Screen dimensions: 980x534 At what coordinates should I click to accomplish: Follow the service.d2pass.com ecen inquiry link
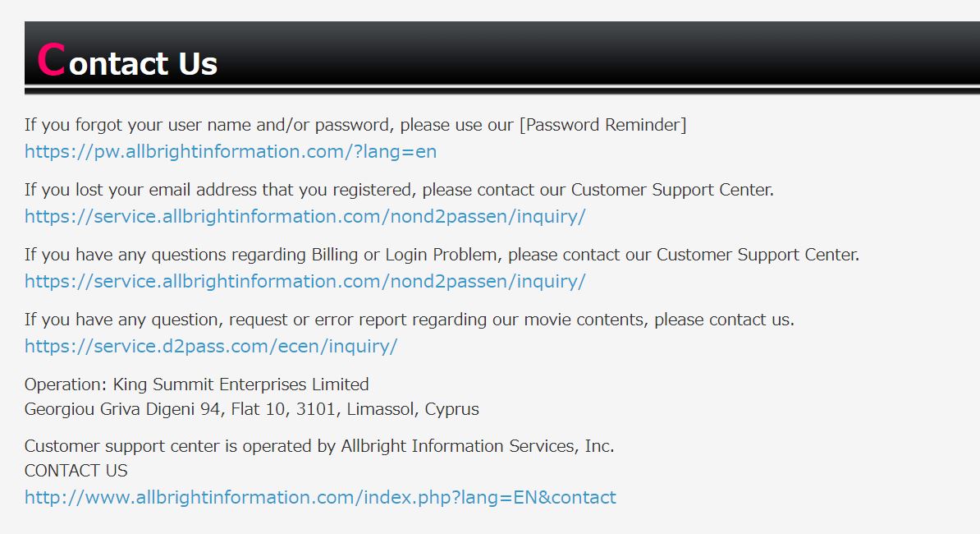point(211,347)
